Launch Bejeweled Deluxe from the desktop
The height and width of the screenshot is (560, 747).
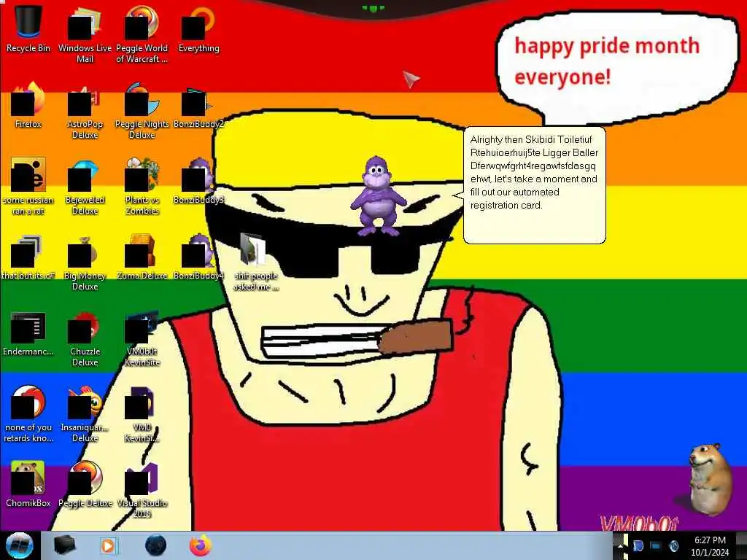tap(85, 186)
